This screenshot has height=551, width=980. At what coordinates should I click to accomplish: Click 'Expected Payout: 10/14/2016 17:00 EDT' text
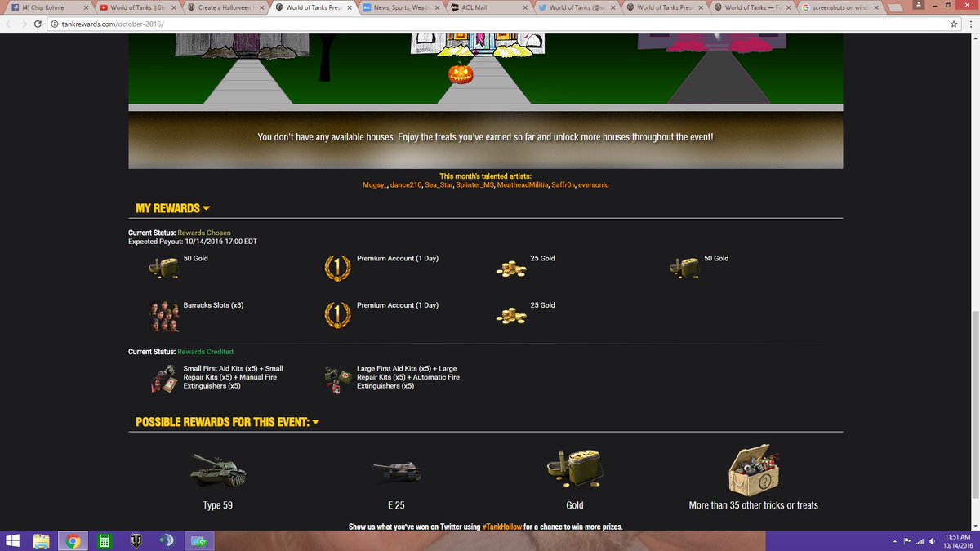pos(193,242)
